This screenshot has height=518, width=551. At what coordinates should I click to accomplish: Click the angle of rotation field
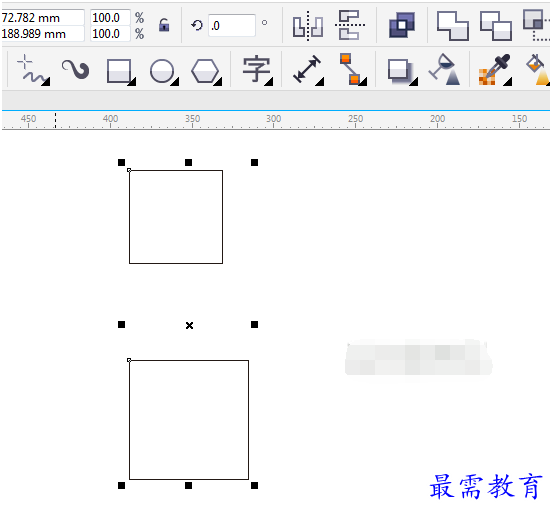(232, 25)
